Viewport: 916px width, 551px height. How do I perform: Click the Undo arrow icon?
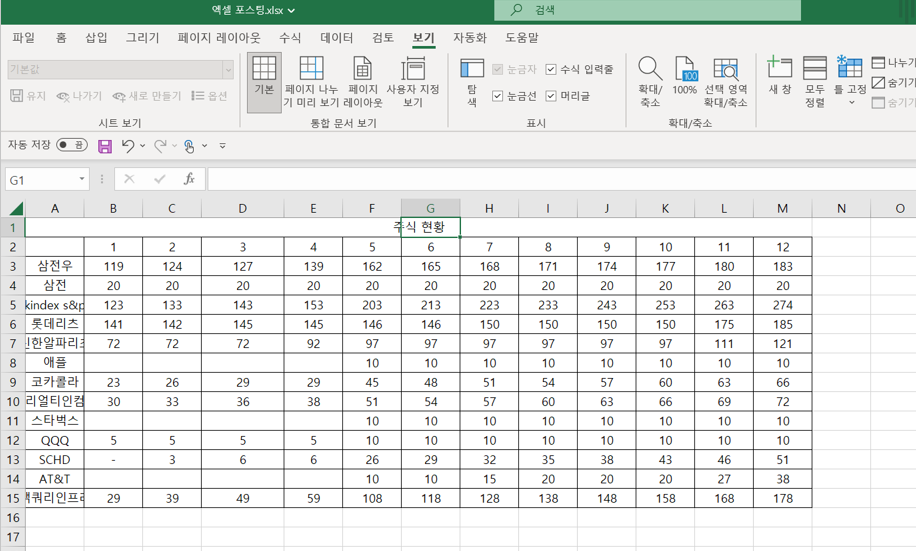pyautogui.click(x=128, y=145)
